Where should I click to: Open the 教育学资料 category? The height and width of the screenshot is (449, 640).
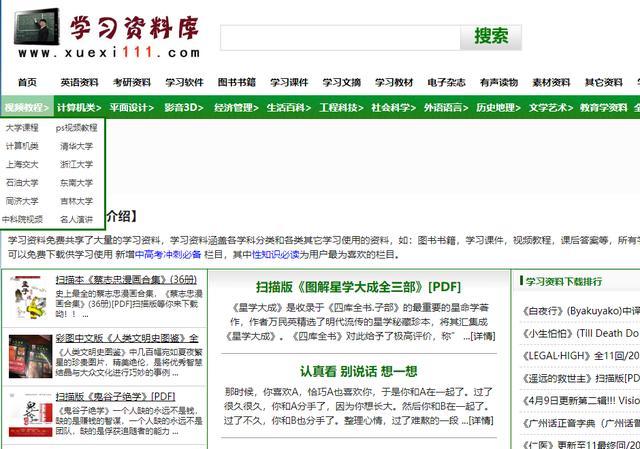603,107
